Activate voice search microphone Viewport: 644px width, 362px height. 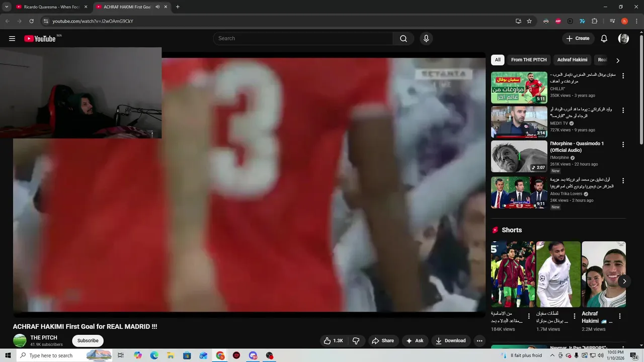[x=426, y=39]
